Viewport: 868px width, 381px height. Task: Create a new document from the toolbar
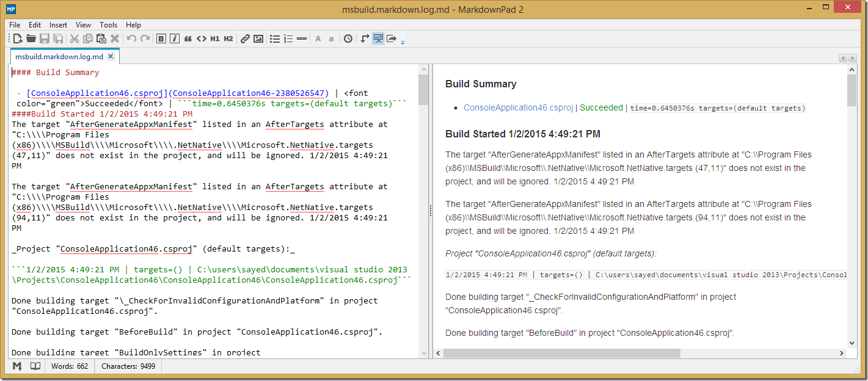pyautogui.click(x=18, y=38)
